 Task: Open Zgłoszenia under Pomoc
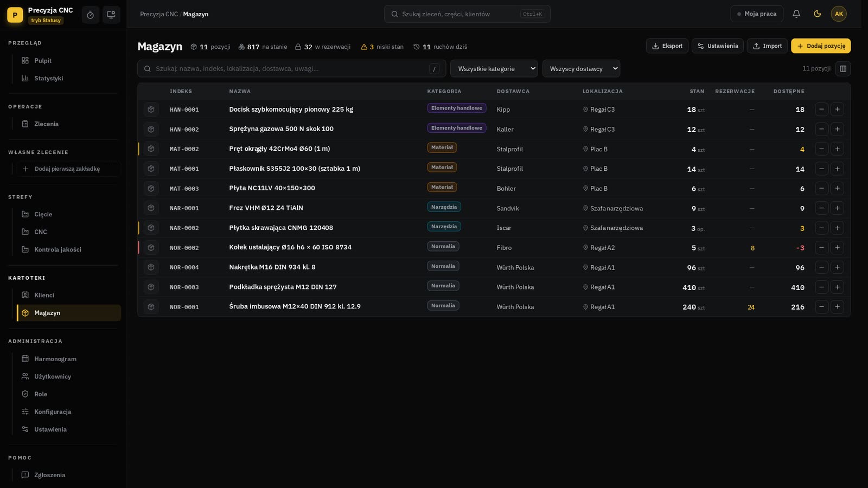click(69, 475)
